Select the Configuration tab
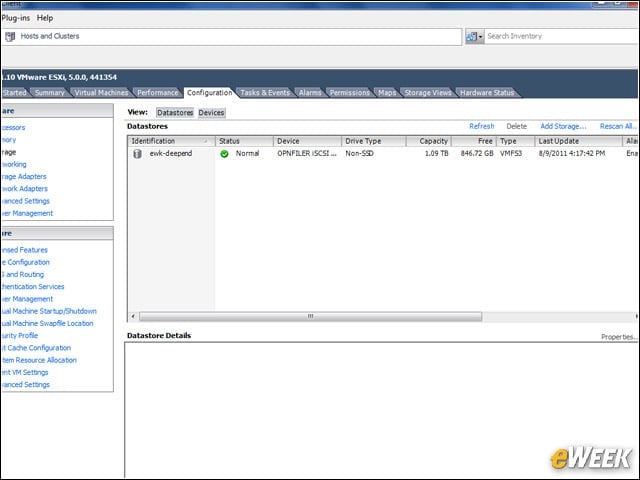The height and width of the screenshot is (480, 640). click(x=209, y=93)
